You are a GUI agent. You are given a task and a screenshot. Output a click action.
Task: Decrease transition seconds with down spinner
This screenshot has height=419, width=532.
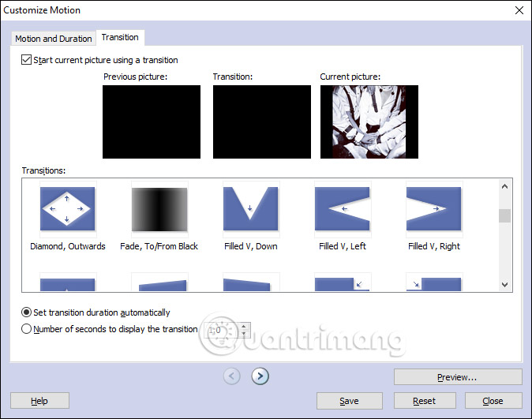[244, 334]
